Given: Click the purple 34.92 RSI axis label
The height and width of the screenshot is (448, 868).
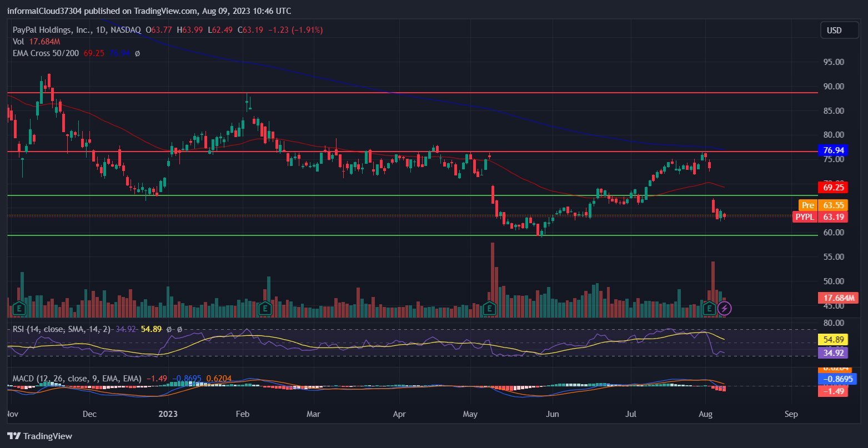Looking at the screenshot, I should (x=834, y=352).
